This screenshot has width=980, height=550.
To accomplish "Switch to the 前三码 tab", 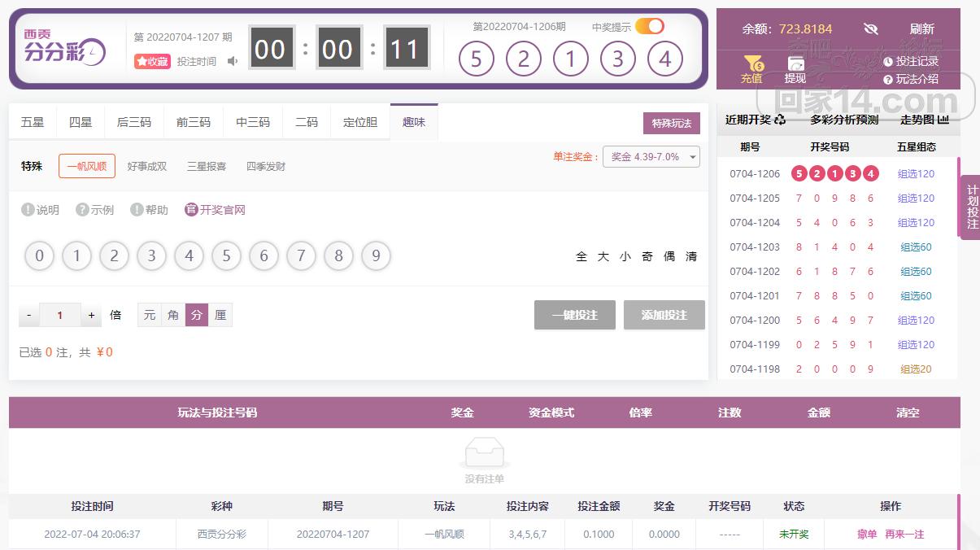I will click(194, 122).
